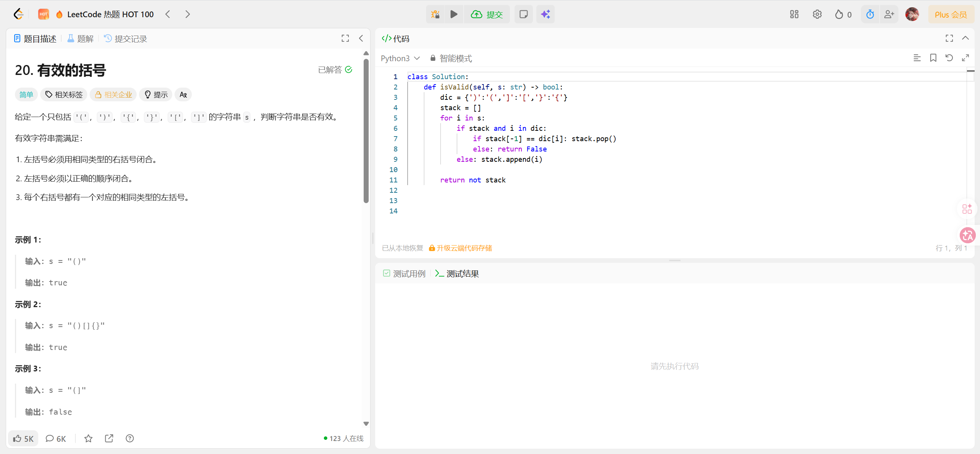Click the floating translate button
Image resolution: width=980 pixels, height=454 pixels.
point(967,235)
